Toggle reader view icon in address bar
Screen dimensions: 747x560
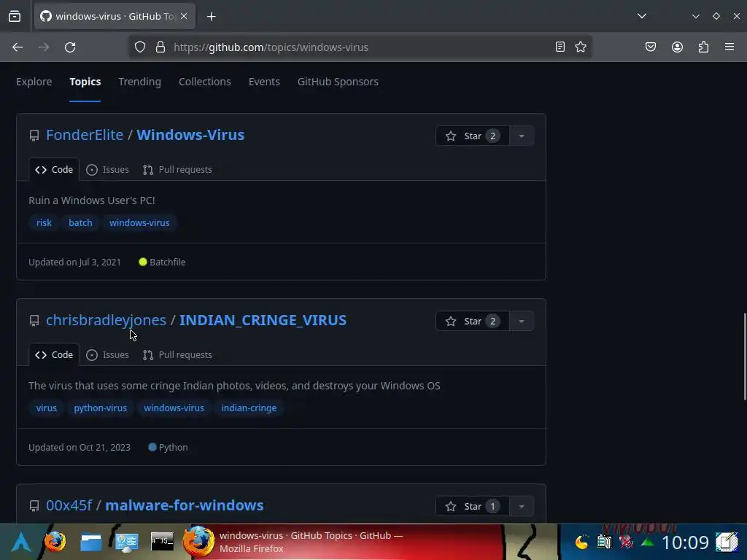coord(560,47)
